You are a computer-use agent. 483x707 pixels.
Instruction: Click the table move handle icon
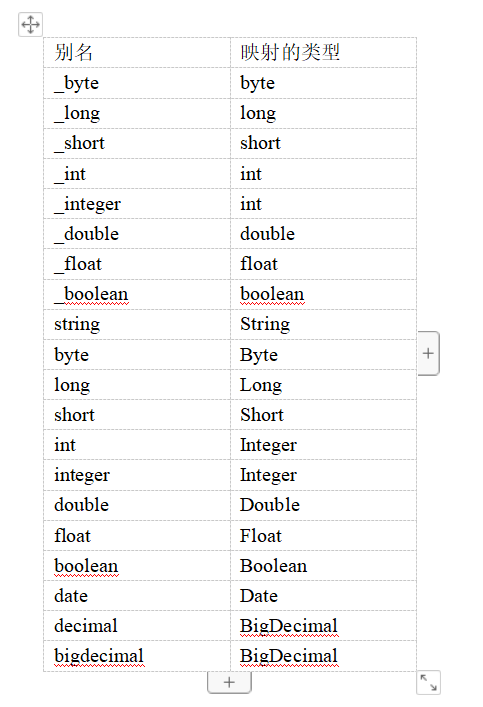coord(30,24)
